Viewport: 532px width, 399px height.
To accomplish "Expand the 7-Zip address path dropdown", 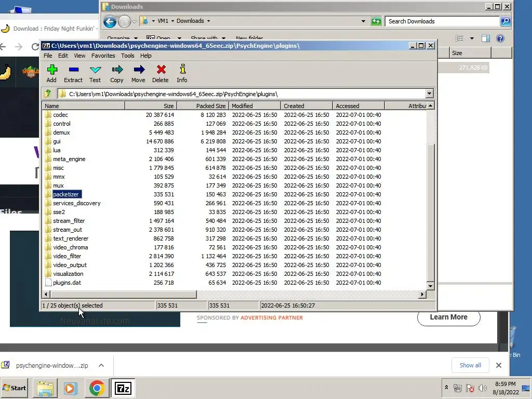I will point(429,94).
